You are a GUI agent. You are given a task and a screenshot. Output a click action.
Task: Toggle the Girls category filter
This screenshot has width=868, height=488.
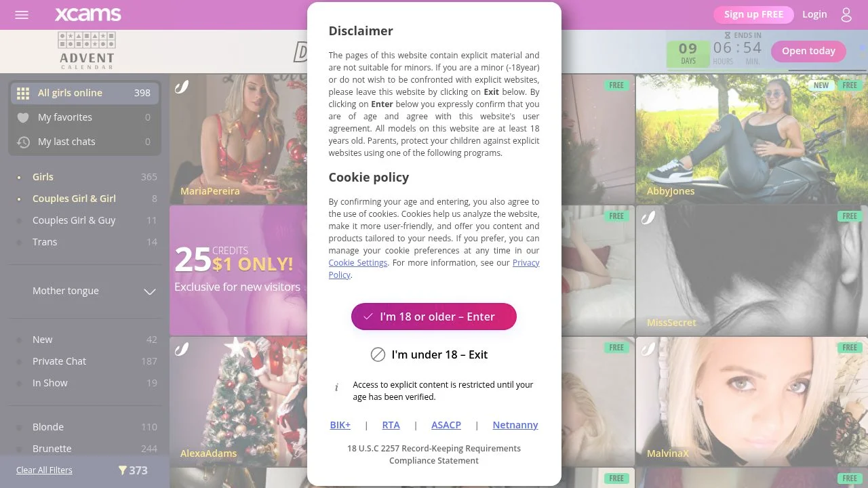[x=87, y=177]
